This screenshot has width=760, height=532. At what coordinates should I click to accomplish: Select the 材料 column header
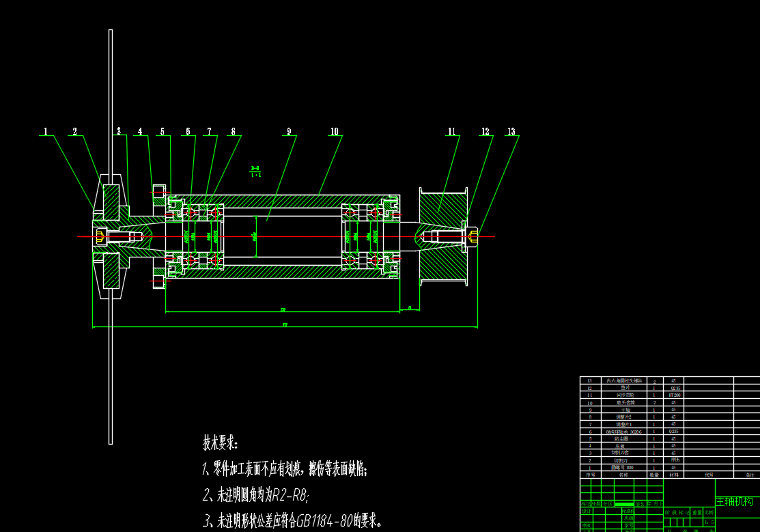pyautogui.click(x=673, y=475)
